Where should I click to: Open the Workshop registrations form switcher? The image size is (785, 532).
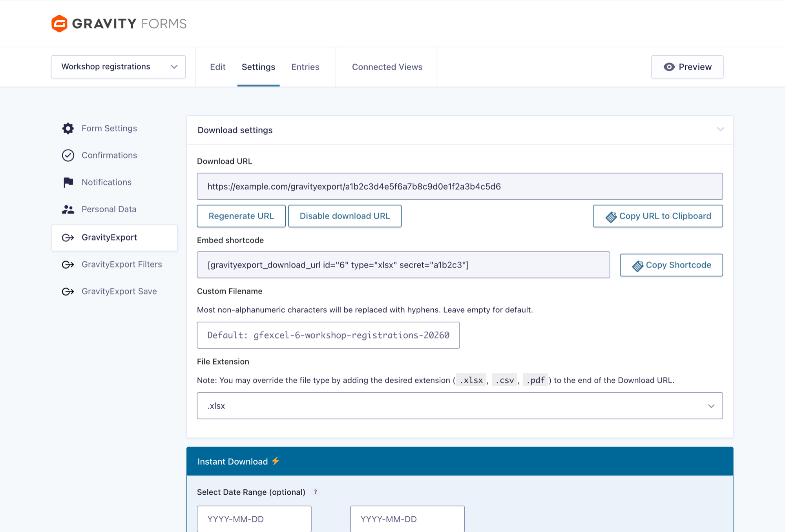pos(118,67)
